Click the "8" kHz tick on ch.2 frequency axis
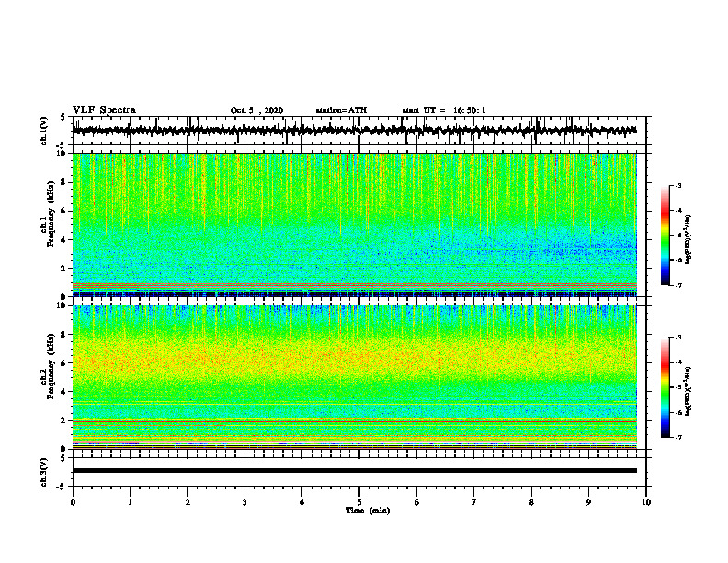This screenshot has width=728, height=563. point(64,335)
